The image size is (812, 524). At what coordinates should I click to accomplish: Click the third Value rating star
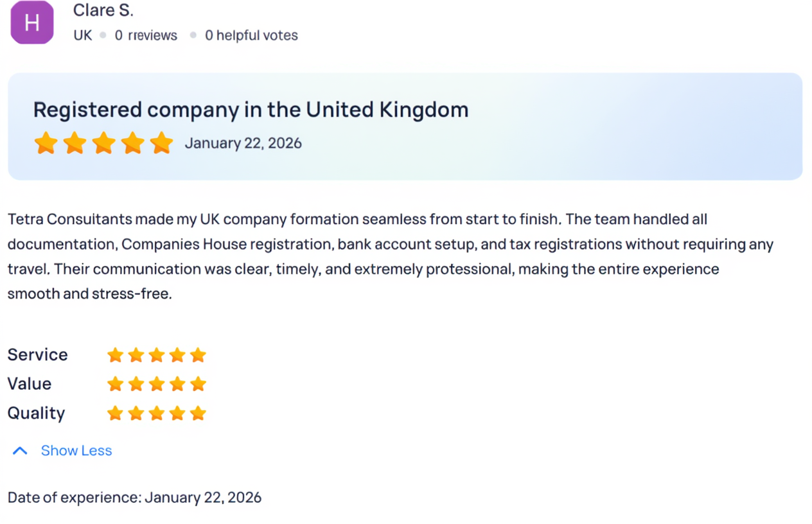157,384
